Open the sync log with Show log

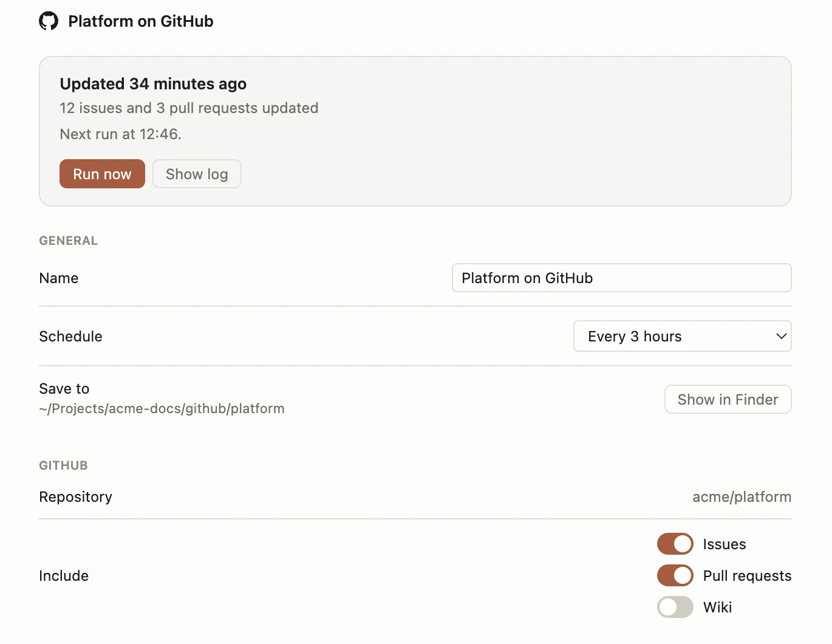197,174
